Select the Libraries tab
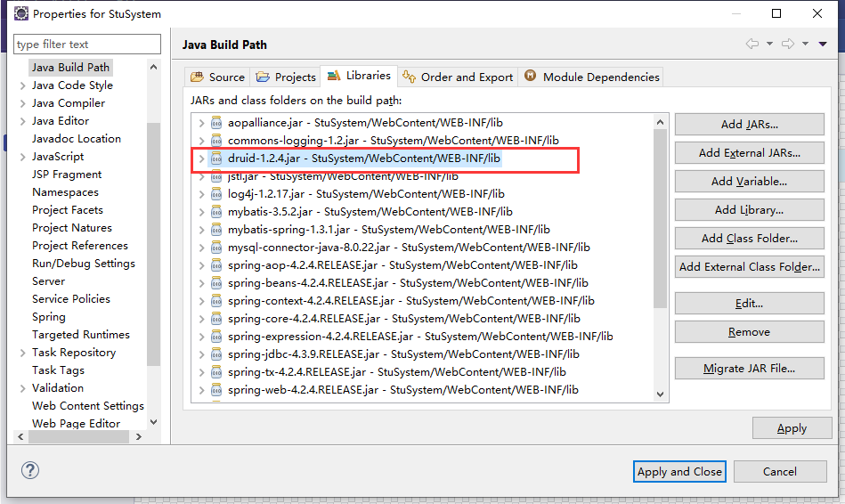The width and height of the screenshot is (845, 504). [x=359, y=76]
